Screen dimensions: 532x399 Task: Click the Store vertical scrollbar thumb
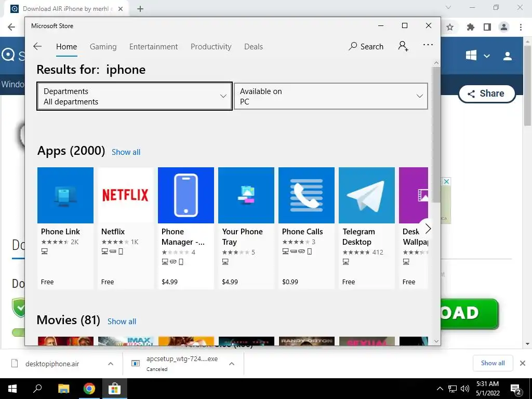[436, 134]
